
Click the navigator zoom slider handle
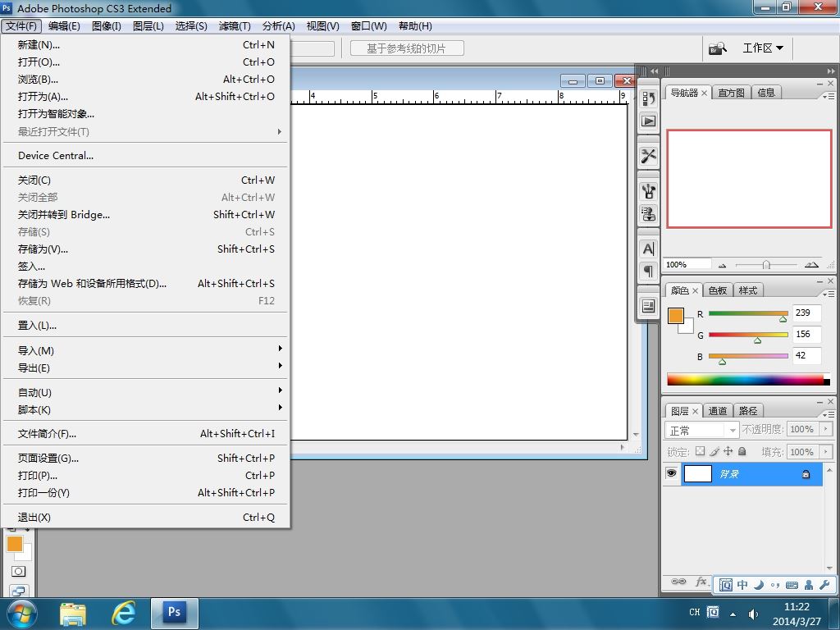point(766,265)
